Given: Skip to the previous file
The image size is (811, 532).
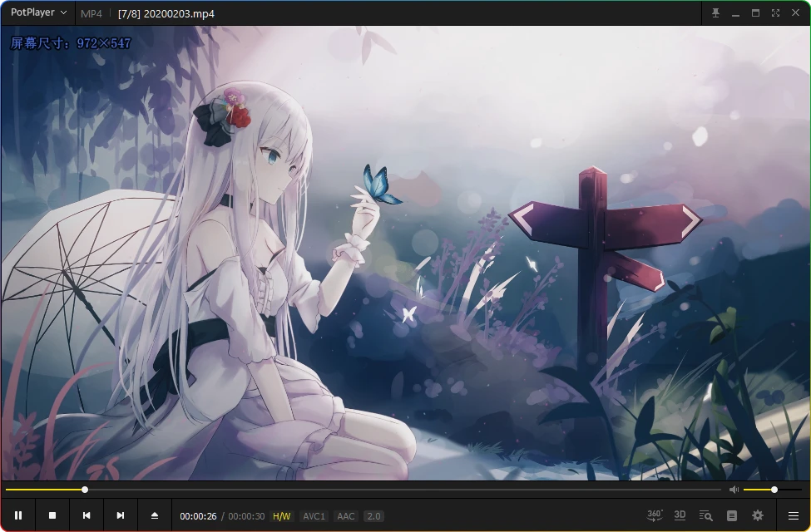Looking at the screenshot, I should (87, 515).
